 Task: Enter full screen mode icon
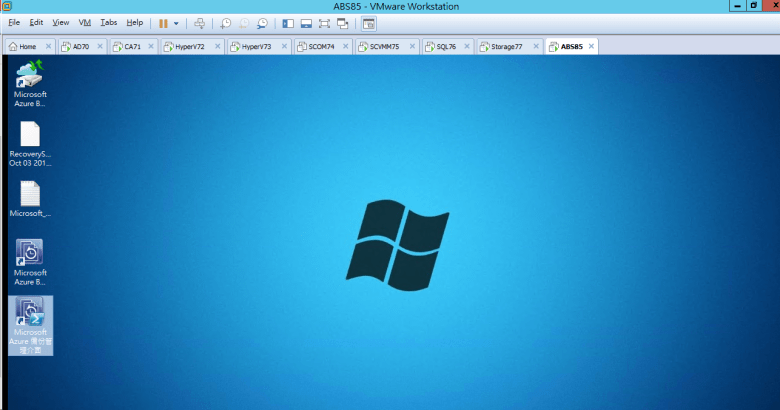tap(324, 22)
